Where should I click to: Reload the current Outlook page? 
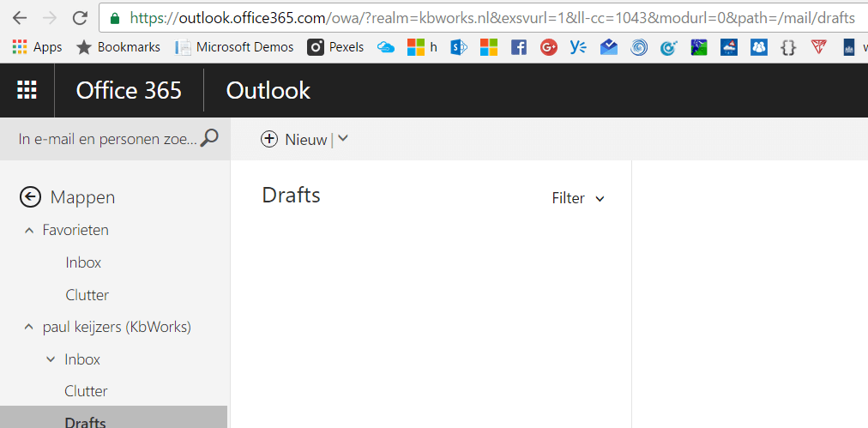(81, 18)
